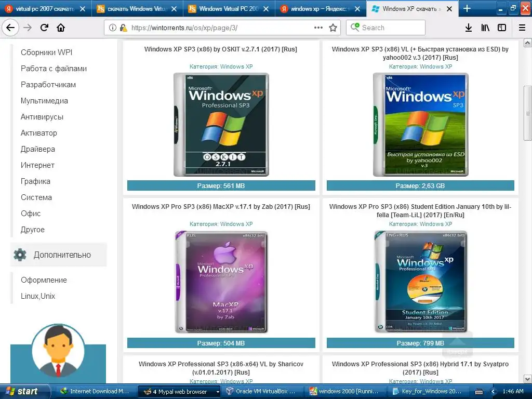Open 'VL by Sharicov' release title
The width and height of the screenshot is (532, 399).
pyautogui.click(x=221, y=368)
